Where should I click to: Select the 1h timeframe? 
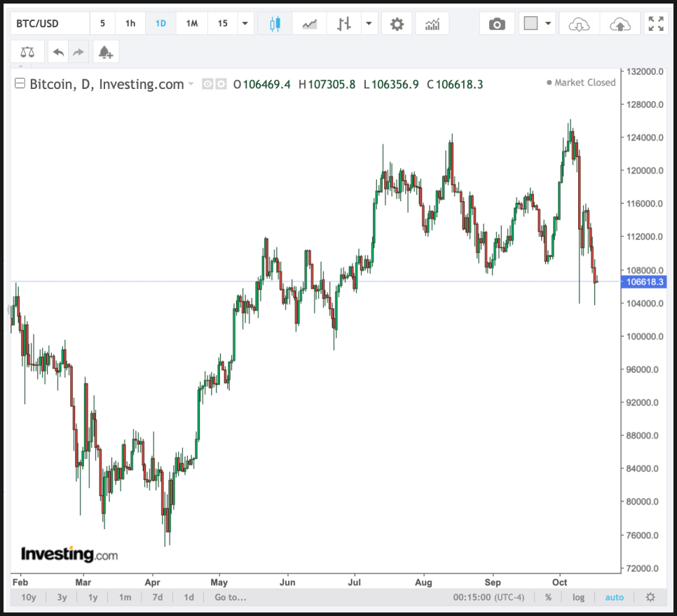pyautogui.click(x=130, y=24)
